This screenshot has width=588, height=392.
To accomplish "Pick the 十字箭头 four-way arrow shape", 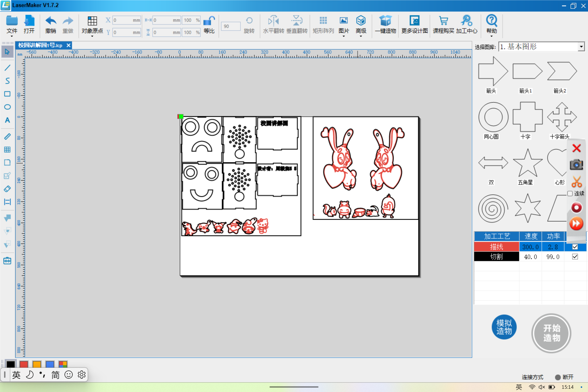I will point(562,117).
